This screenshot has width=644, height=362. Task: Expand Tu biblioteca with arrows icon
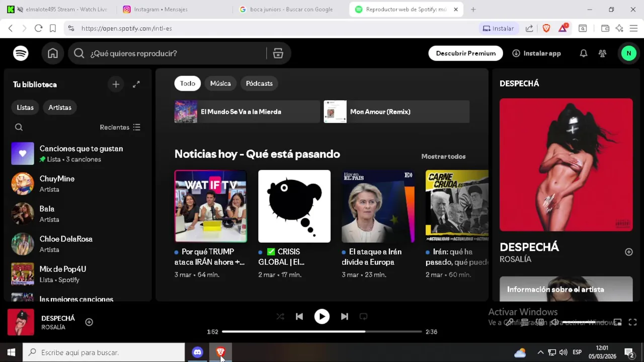pos(136,84)
